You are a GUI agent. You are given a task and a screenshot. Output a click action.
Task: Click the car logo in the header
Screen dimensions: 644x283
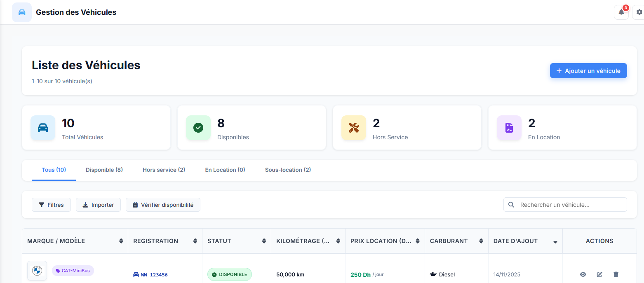[x=22, y=12]
